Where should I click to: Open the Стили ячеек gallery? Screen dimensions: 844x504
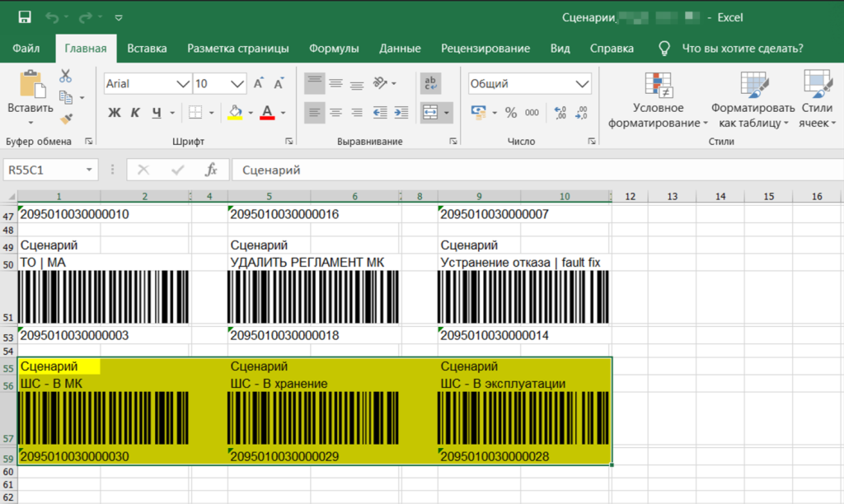pyautogui.click(x=817, y=100)
